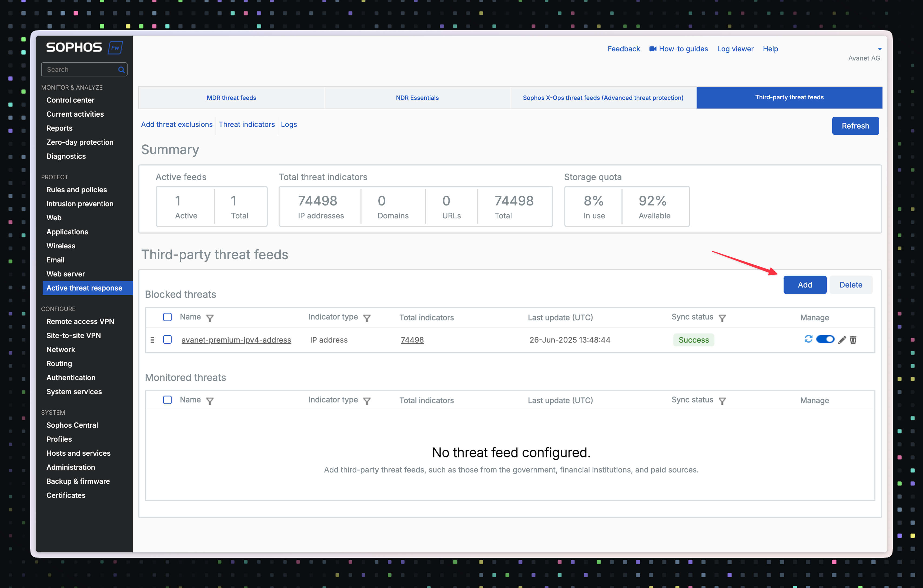
Task: Open Name column filter in Blocked threats
Action: [x=210, y=318]
